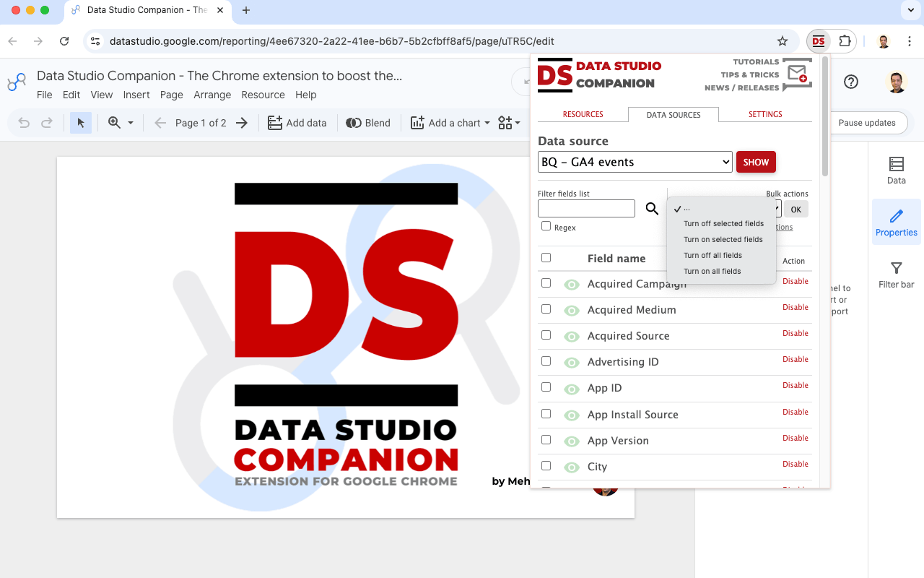Open the TIPS & TRICKS link

pos(750,75)
